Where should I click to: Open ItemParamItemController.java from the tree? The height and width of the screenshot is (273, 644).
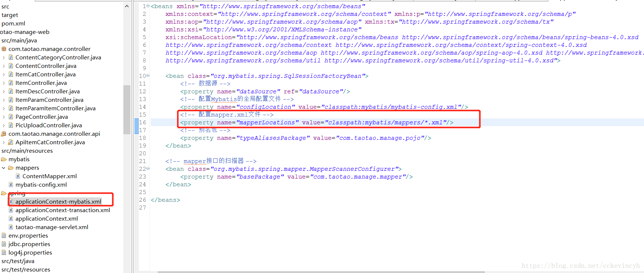point(55,108)
